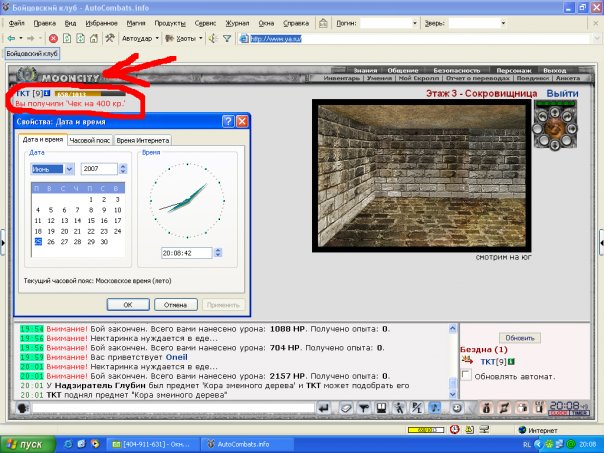Screen dimensions: 604x453
Task: Open the address bar dropdown arrow
Action: (597, 38)
